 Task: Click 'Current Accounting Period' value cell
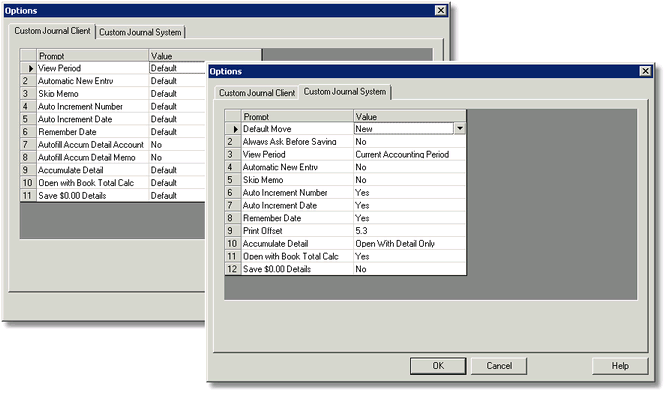pos(409,154)
